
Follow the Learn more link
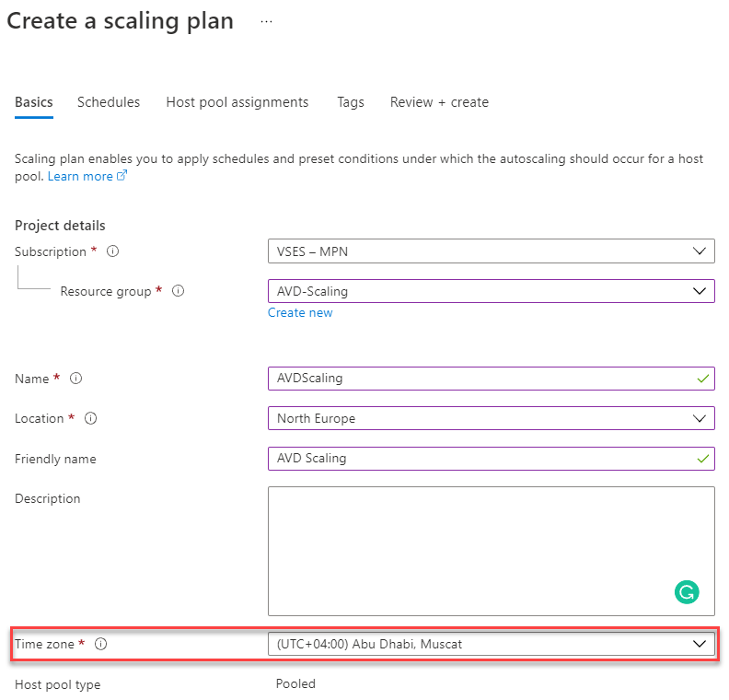pyautogui.click(x=80, y=176)
